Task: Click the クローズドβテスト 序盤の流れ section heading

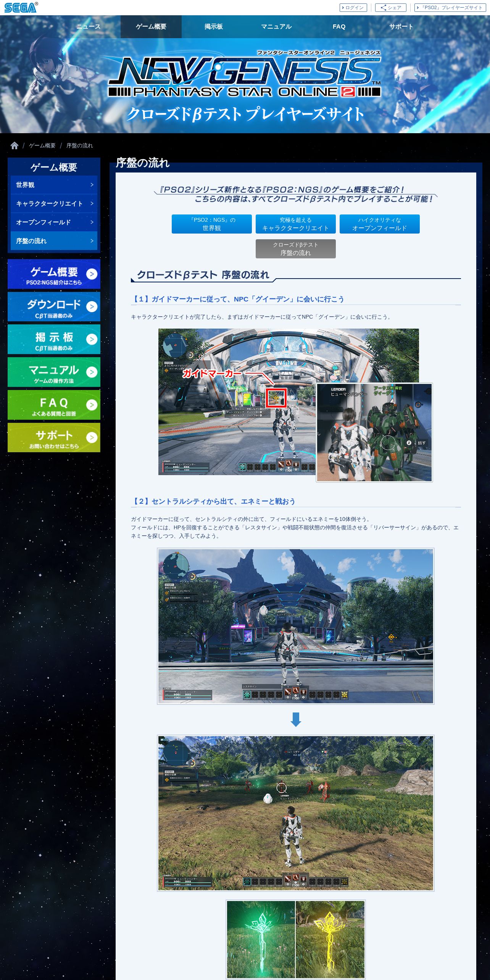Action: [203, 275]
